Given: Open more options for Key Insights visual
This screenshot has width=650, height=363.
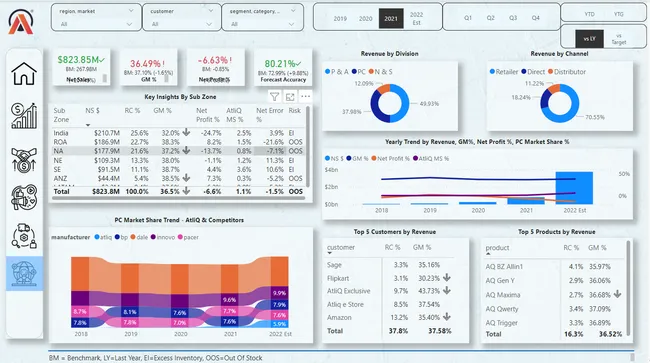Looking at the screenshot, I should click(306, 97).
